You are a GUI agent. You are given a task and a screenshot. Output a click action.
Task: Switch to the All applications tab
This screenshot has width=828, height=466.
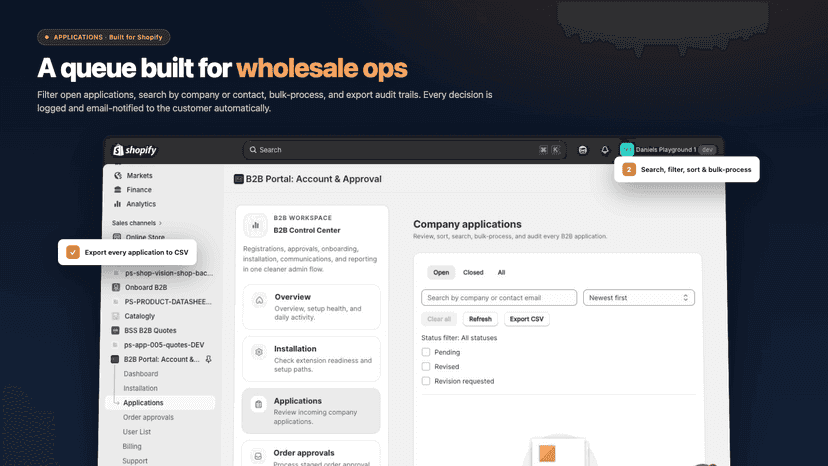[x=501, y=273]
